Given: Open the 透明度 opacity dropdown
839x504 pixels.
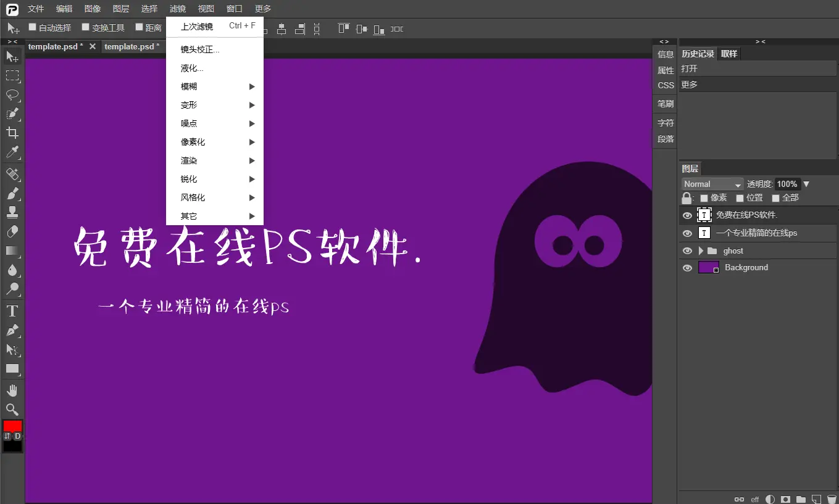Looking at the screenshot, I should (x=806, y=183).
